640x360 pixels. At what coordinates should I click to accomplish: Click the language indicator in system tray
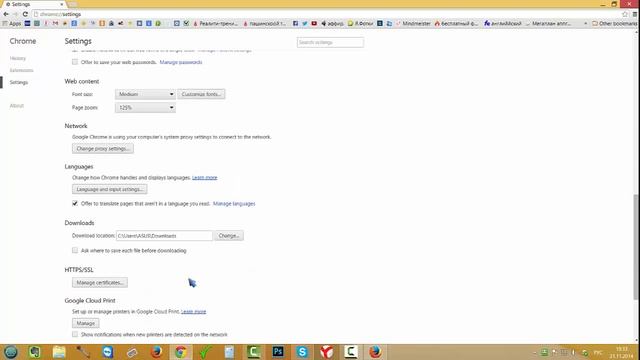[598, 352]
